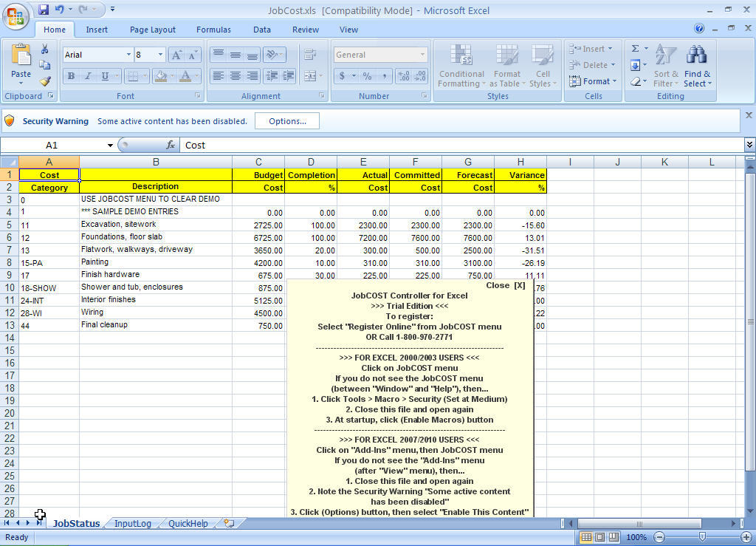Apply fill color with the paint bucket
The width and height of the screenshot is (756, 546).
coord(161,76)
